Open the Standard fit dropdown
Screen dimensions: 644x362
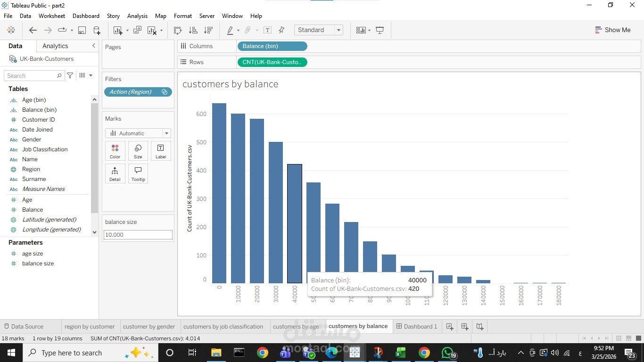(319, 30)
